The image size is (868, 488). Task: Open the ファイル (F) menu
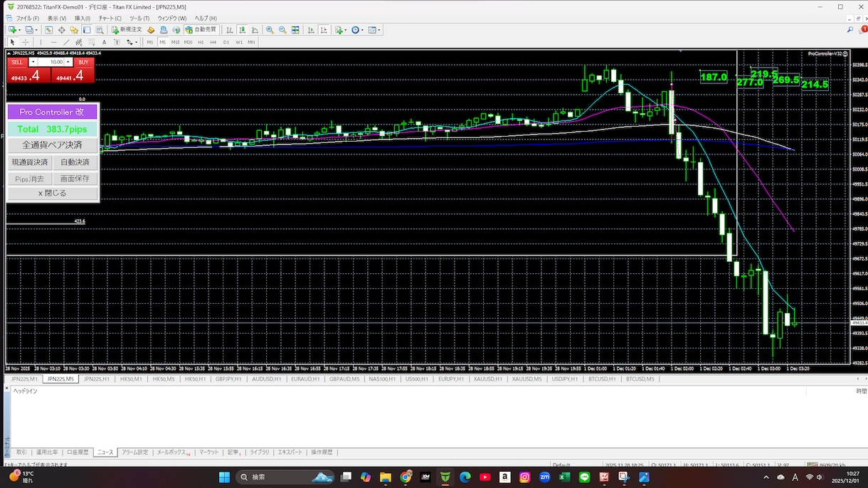click(x=28, y=18)
